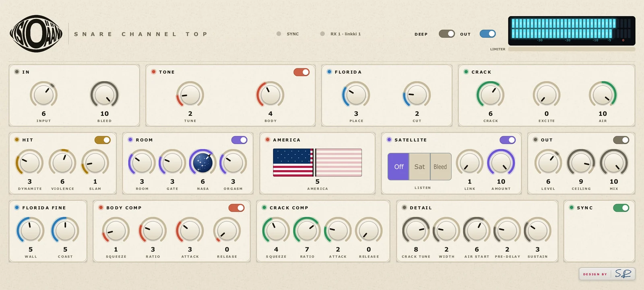Toggle the BODY COMP switch

tap(237, 208)
